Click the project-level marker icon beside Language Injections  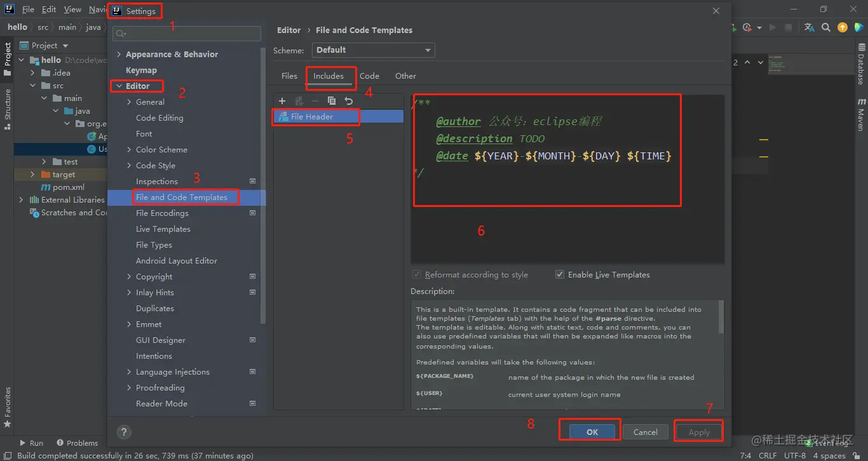coord(252,371)
